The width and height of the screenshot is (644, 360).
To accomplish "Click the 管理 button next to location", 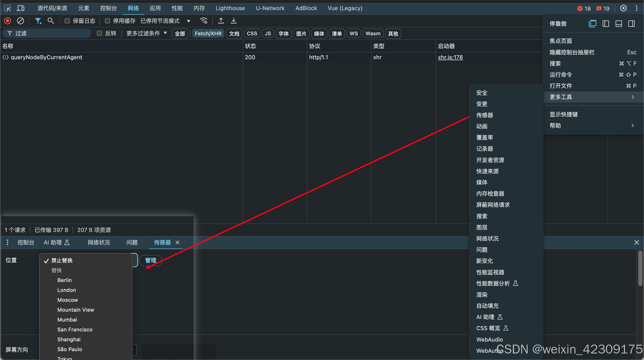I will pos(151,260).
